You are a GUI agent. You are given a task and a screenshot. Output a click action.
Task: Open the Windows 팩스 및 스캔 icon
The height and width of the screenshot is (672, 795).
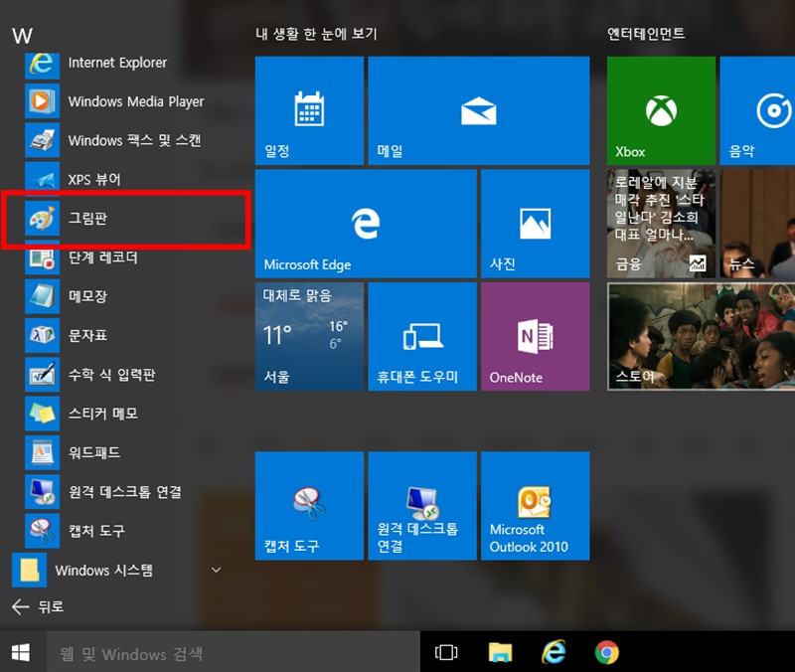pos(42,140)
